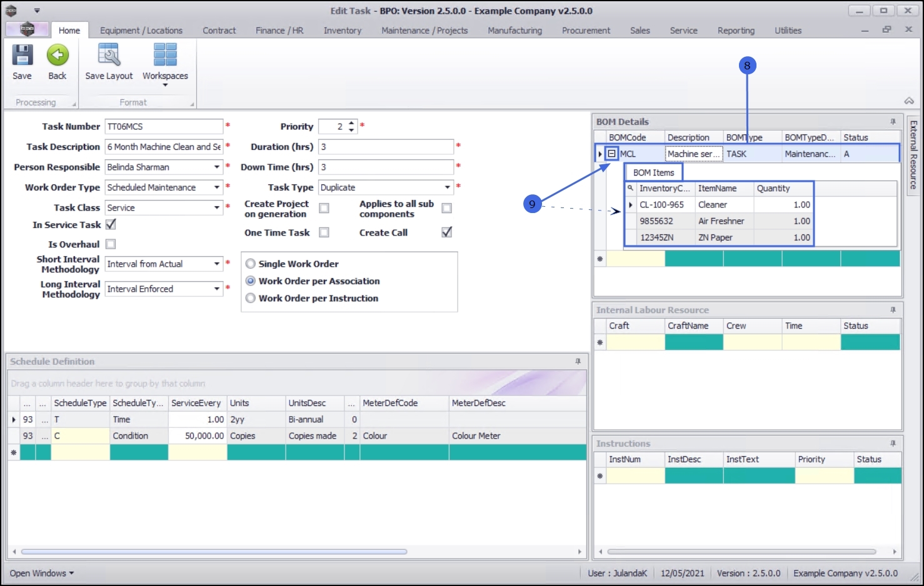
Task: Open the Contract ribbon tab
Action: tap(219, 30)
